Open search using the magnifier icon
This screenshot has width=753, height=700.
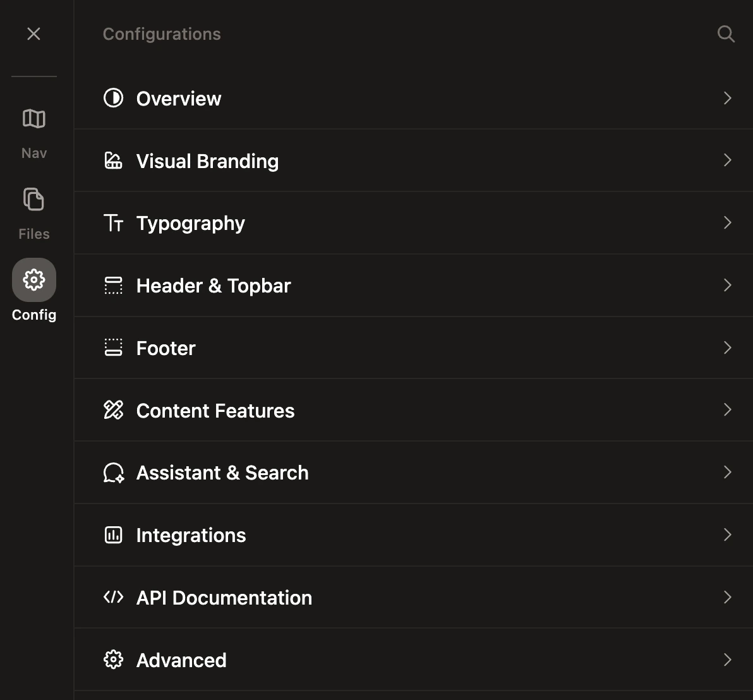(726, 34)
